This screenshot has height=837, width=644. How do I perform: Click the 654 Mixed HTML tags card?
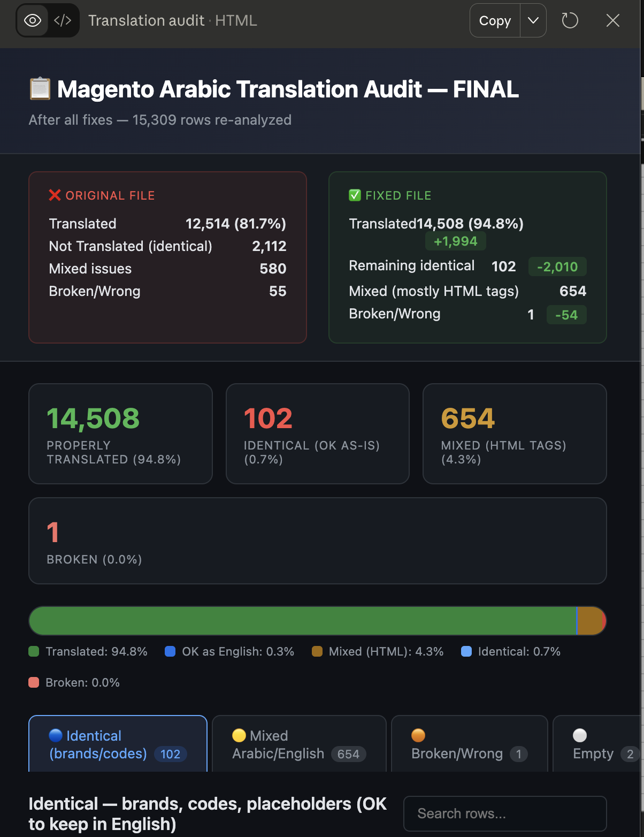pos(514,433)
